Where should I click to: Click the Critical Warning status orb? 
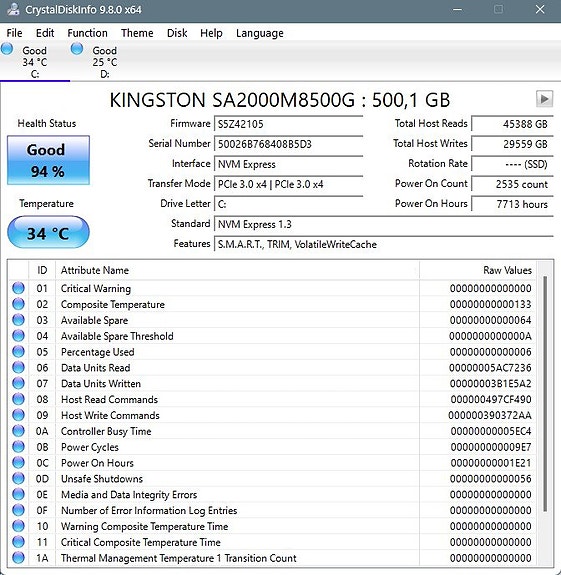(18, 288)
